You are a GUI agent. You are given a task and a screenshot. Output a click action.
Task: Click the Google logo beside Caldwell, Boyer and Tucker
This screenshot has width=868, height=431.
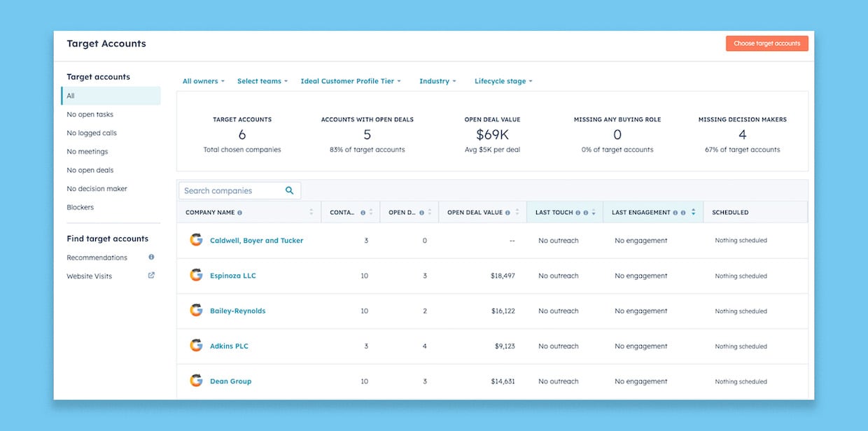[x=196, y=239]
